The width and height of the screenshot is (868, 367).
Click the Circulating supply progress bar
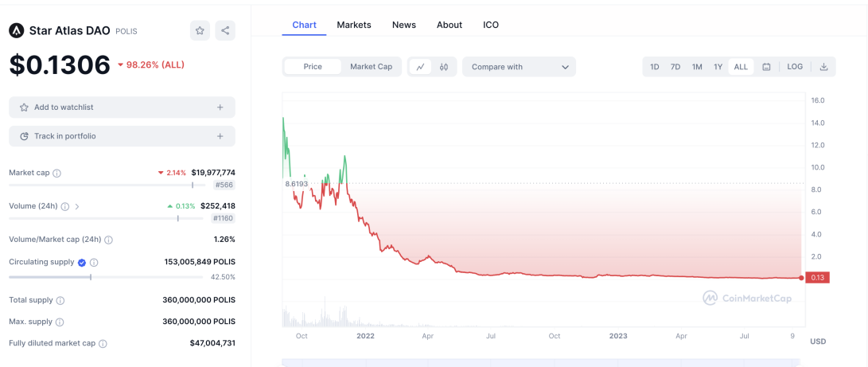coord(107,277)
